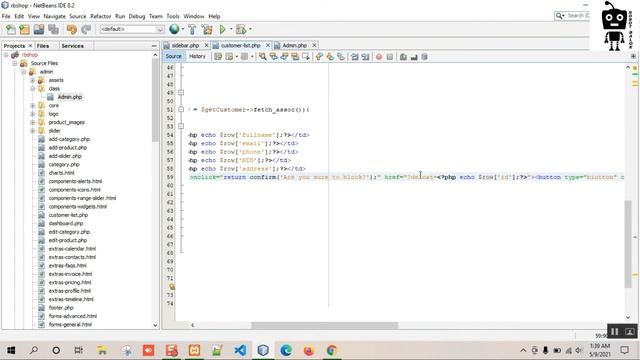Select customer-list.php in project tree
Image resolution: width=640 pixels, height=360 pixels.
pyautogui.click(x=68, y=215)
